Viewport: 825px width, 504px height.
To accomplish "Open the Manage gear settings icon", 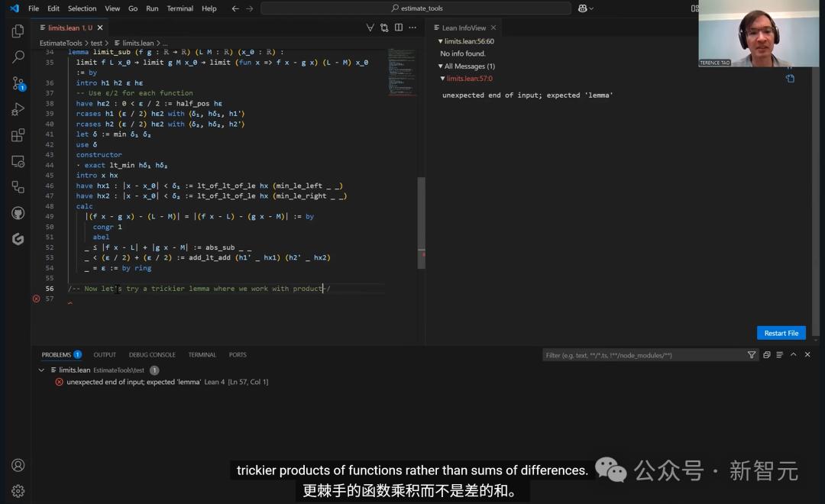I will click(x=18, y=491).
